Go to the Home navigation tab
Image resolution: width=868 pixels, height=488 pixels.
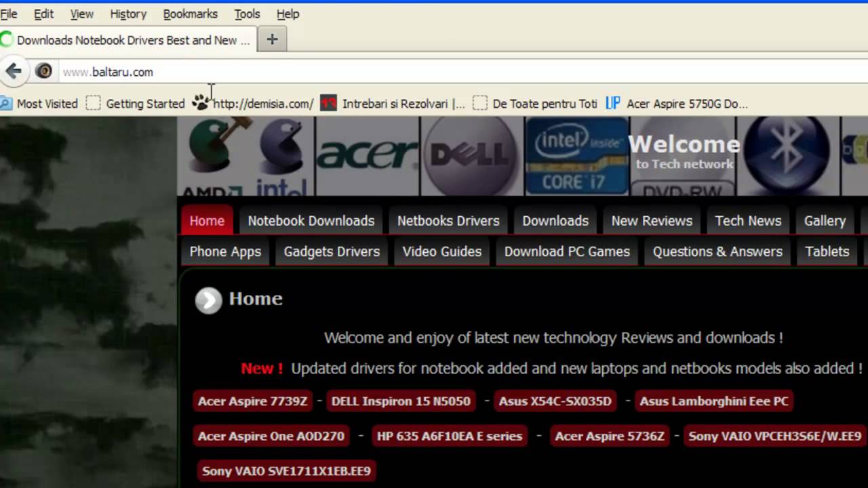(x=207, y=221)
